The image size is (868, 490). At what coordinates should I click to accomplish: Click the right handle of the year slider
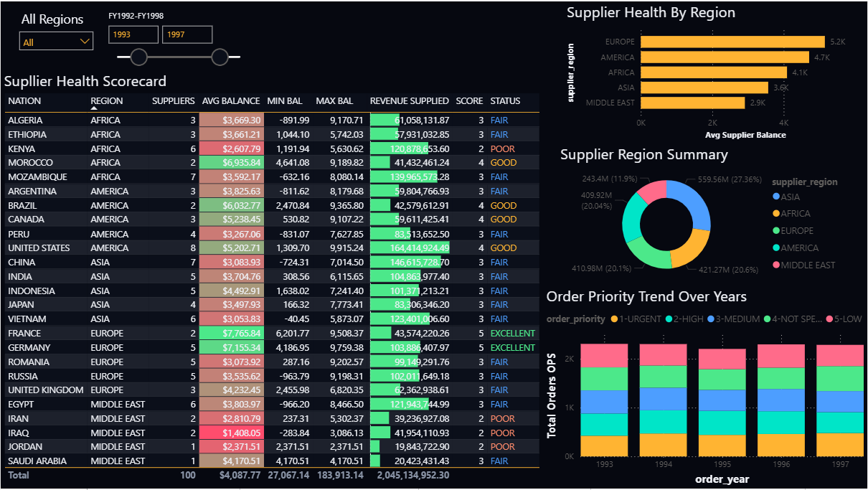pos(220,57)
